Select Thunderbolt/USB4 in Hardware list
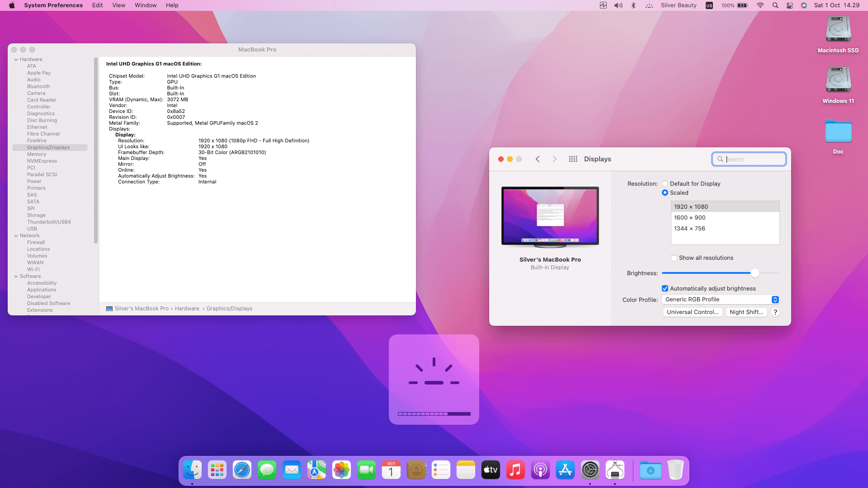The width and height of the screenshot is (868, 488). tap(49, 222)
